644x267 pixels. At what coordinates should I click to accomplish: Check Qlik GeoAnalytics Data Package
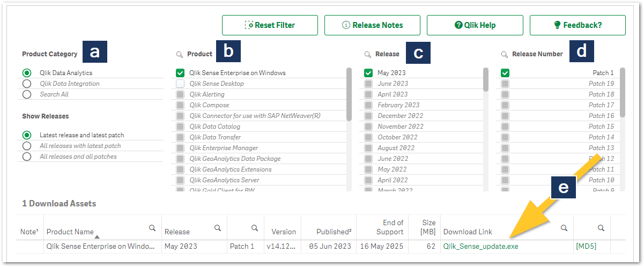point(180,159)
